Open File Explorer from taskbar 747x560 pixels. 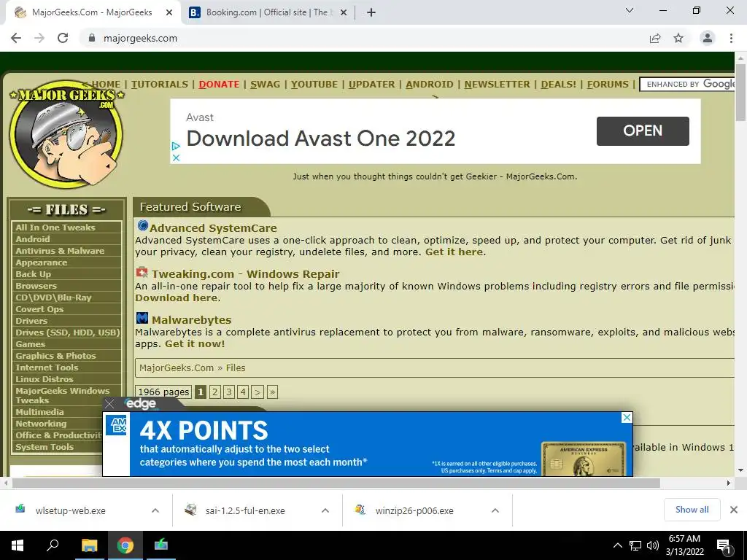89,545
